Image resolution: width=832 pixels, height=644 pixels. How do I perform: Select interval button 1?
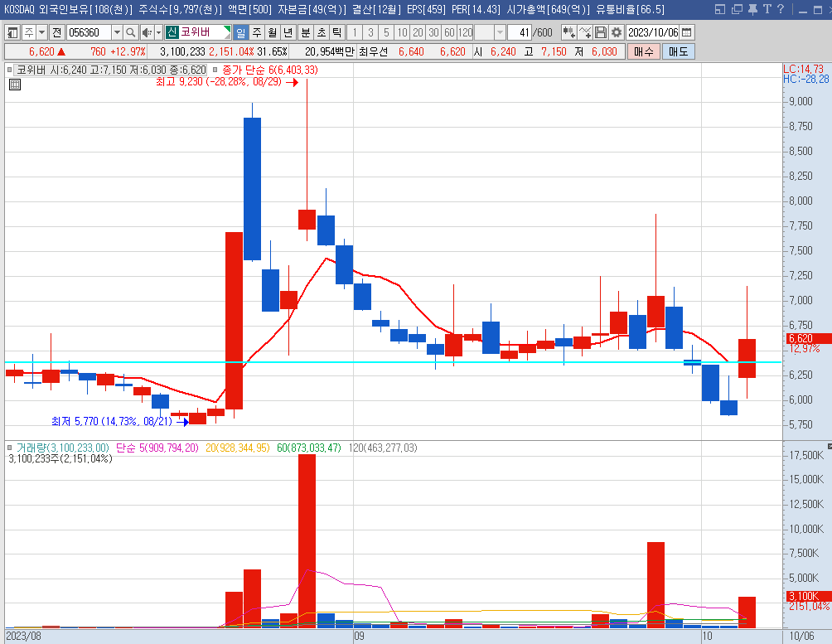click(355, 32)
